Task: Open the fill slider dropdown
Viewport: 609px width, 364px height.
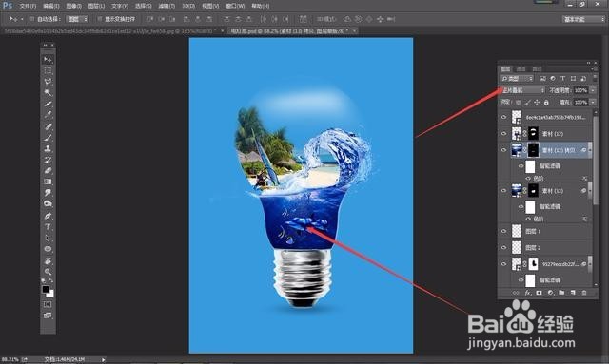Action: coord(593,103)
